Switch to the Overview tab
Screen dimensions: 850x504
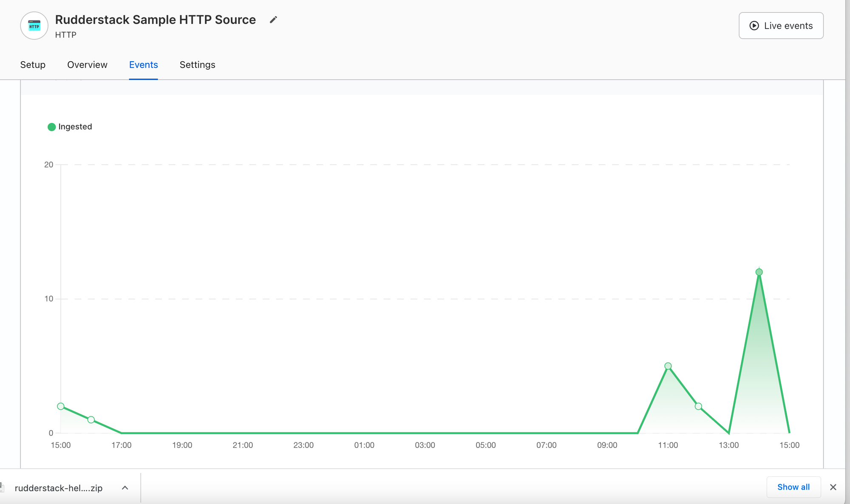pyautogui.click(x=87, y=65)
